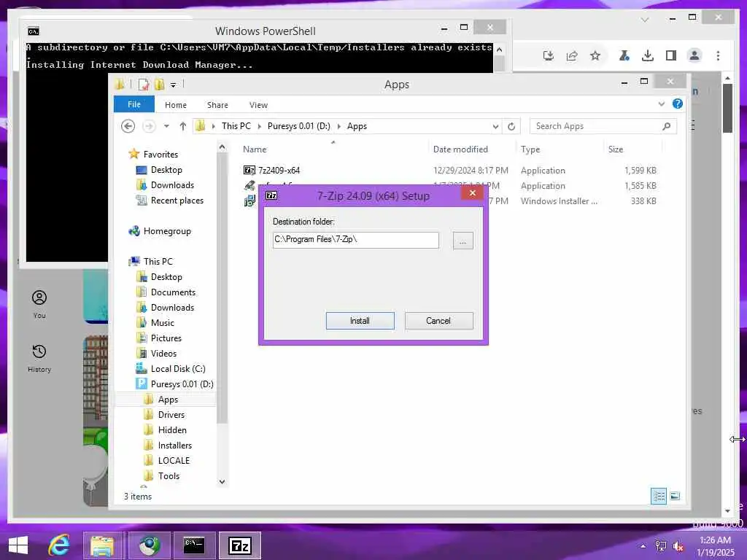Click the Install button in 7-Zip Setup
Image resolution: width=747 pixels, height=560 pixels.
tap(360, 321)
